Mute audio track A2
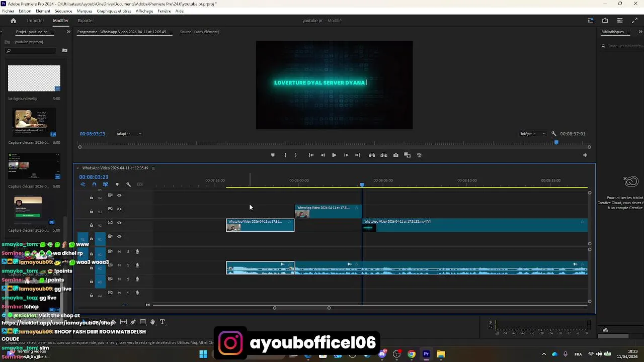The image size is (644, 362). 119,265
